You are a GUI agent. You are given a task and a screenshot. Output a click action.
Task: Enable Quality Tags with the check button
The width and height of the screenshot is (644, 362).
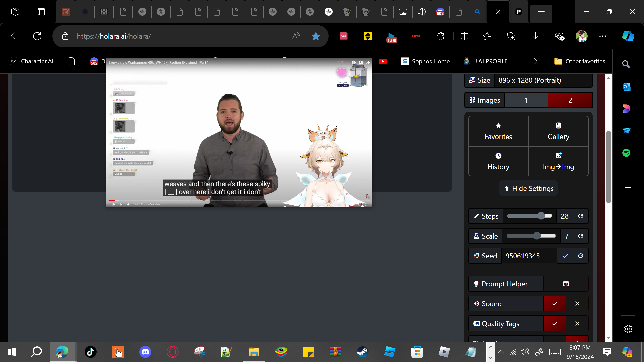tap(555, 324)
